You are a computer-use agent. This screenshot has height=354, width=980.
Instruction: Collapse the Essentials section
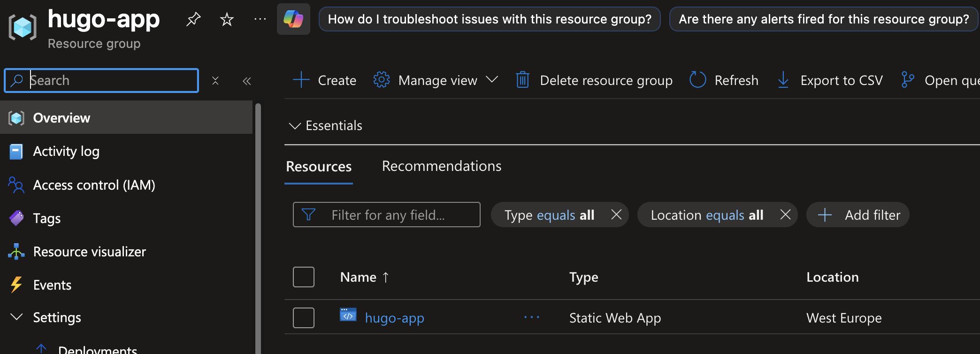click(295, 126)
